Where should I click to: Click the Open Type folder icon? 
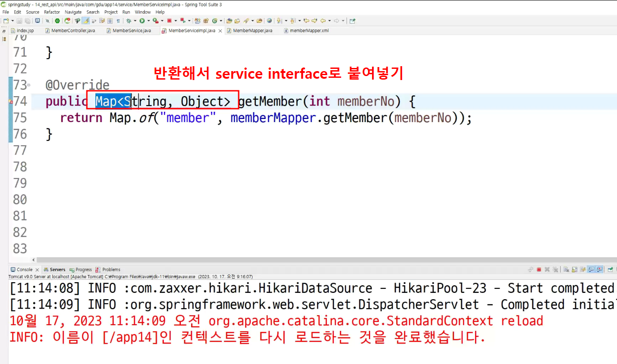coord(229,21)
